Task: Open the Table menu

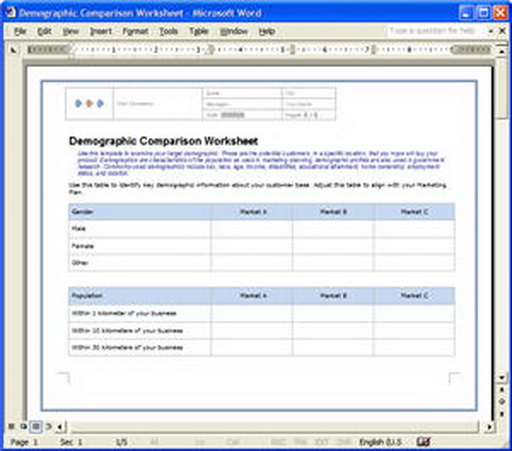Action: click(x=199, y=31)
